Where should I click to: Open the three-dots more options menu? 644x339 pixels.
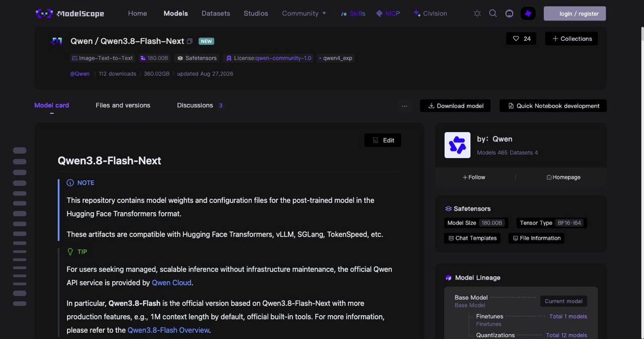(x=405, y=106)
